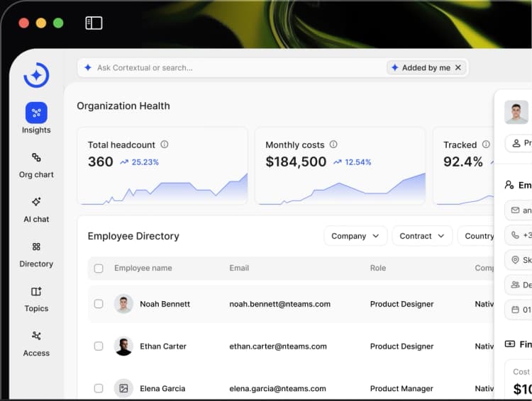The width and height of the screenshot is (532, 401).
Task: Sort by Email column header
Action: point(239,268)
